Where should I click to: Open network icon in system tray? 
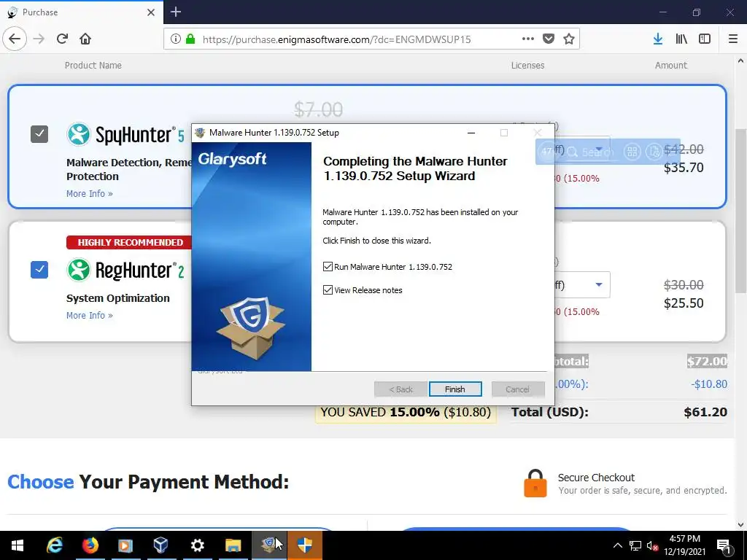635,545
